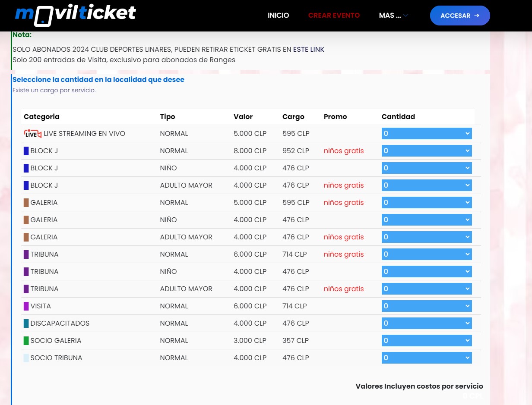Open quantity dropdown for DISCAPACITADOS
Viewport: 532px width, 405px height.
tap(427, 323)
